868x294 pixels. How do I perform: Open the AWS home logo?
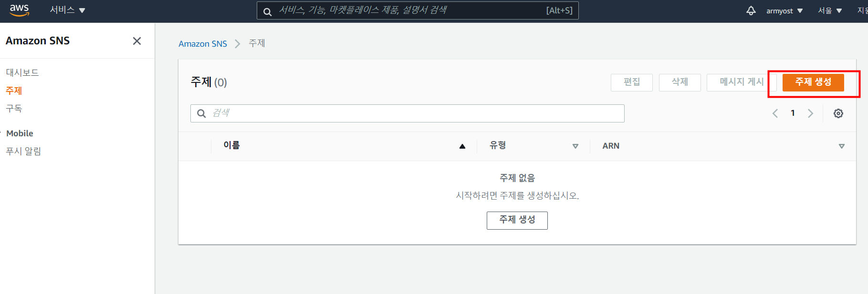(x=19, y=10)
